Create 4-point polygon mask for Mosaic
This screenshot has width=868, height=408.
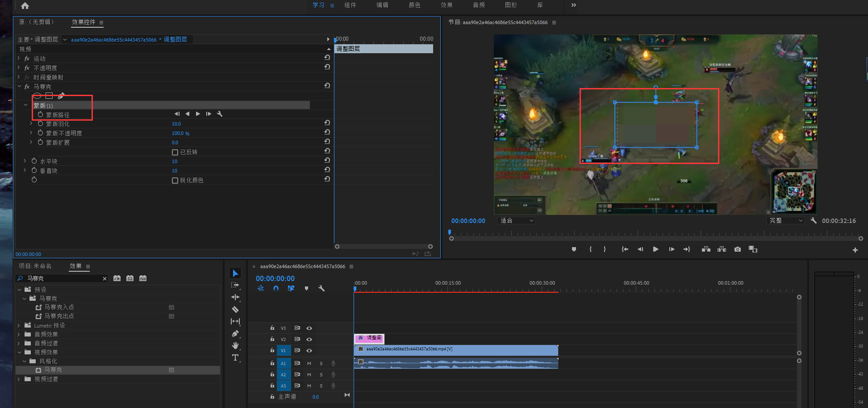(x=49, y=96)
